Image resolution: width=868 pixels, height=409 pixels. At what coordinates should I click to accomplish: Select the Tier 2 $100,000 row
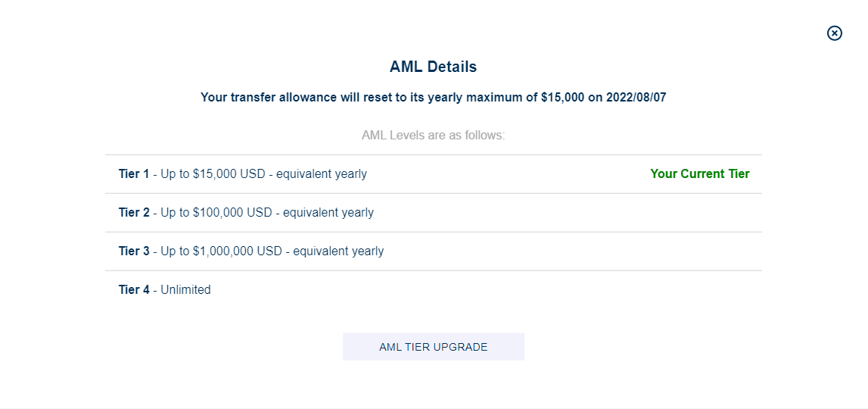[x=434, y=213]
